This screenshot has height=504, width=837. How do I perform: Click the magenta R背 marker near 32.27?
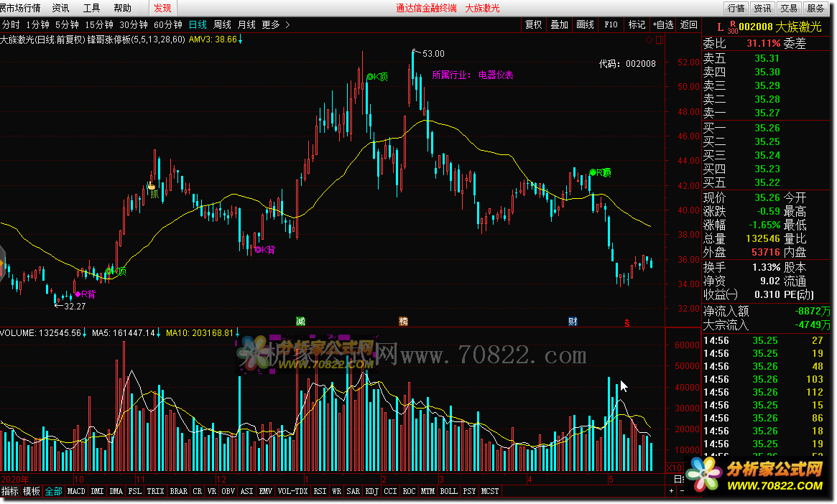(85, 294)
